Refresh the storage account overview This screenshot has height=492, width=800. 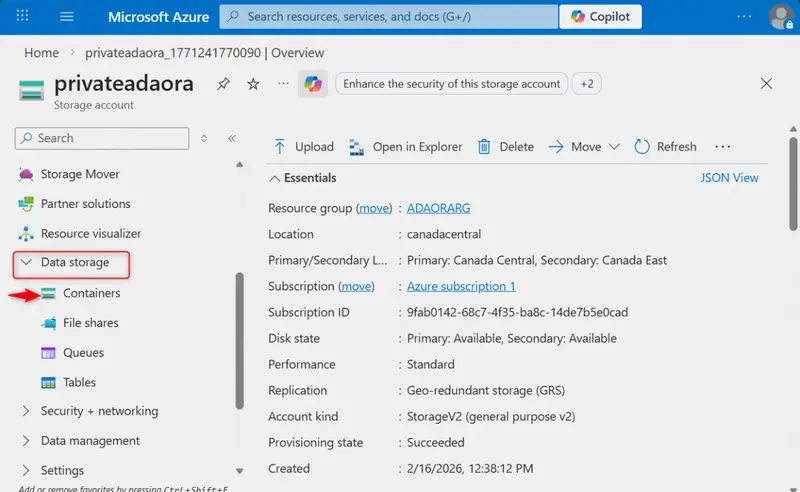pos(665,146)
